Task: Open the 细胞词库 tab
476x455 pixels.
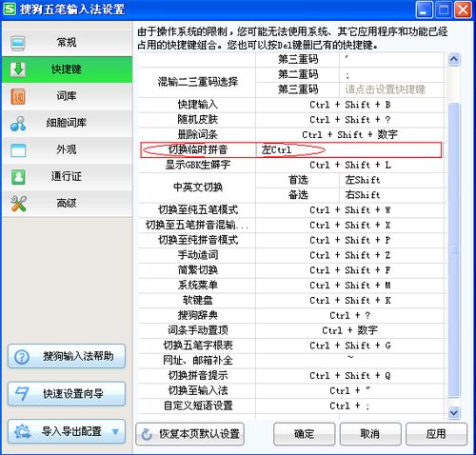Action: coord(67,123)
